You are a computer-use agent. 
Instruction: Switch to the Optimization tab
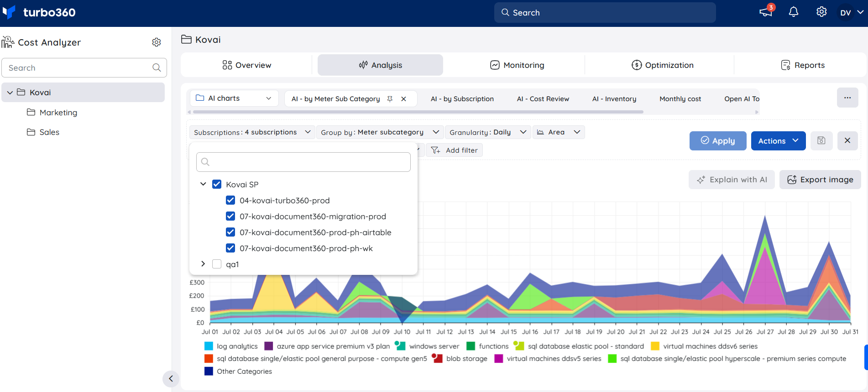click(663, 65)
